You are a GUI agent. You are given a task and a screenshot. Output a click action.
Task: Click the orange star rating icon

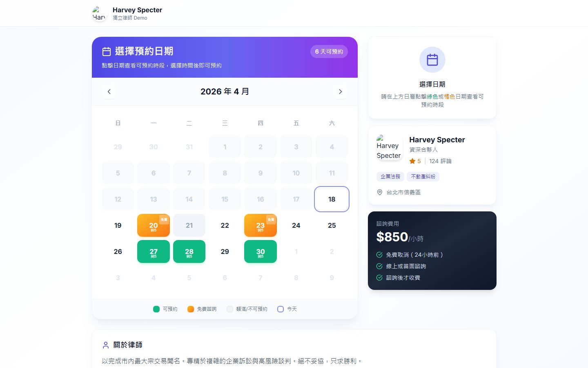tap(412, 161)
